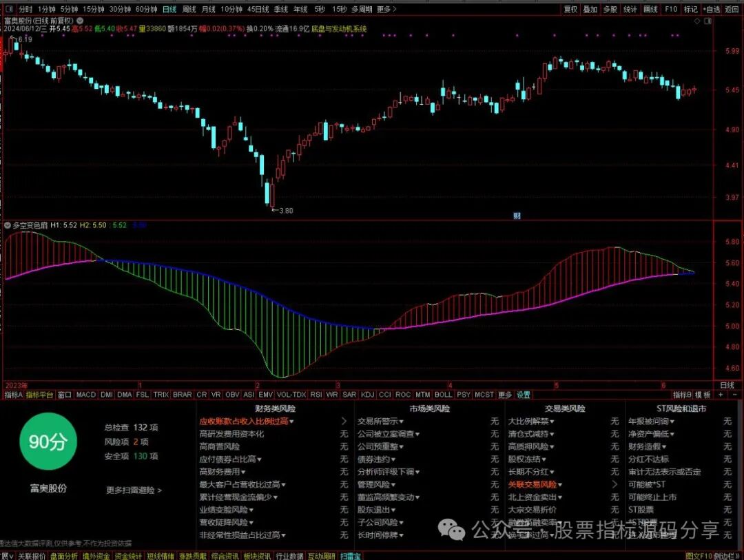This screenshot has height=560, width=744.
Task: Switch chart to 60分钟 period
Action: point(146,9)
